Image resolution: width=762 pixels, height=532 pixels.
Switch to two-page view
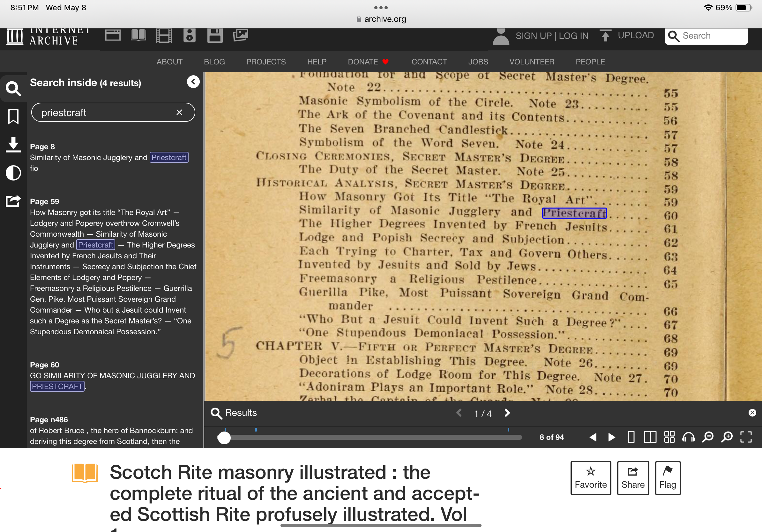click(650, 437)
